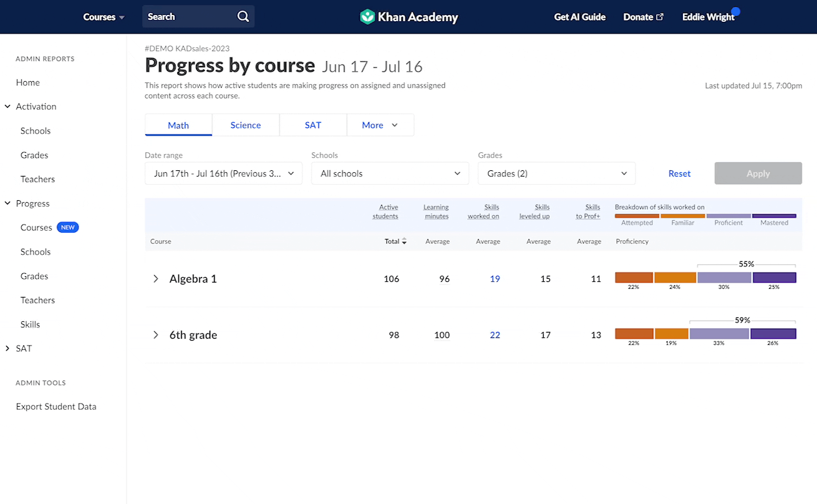Click the Reset filters link

click(x=679, y=173)
